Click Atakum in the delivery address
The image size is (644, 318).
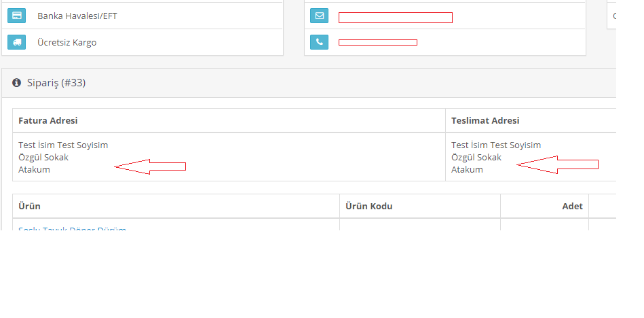[x=467, y=169]
